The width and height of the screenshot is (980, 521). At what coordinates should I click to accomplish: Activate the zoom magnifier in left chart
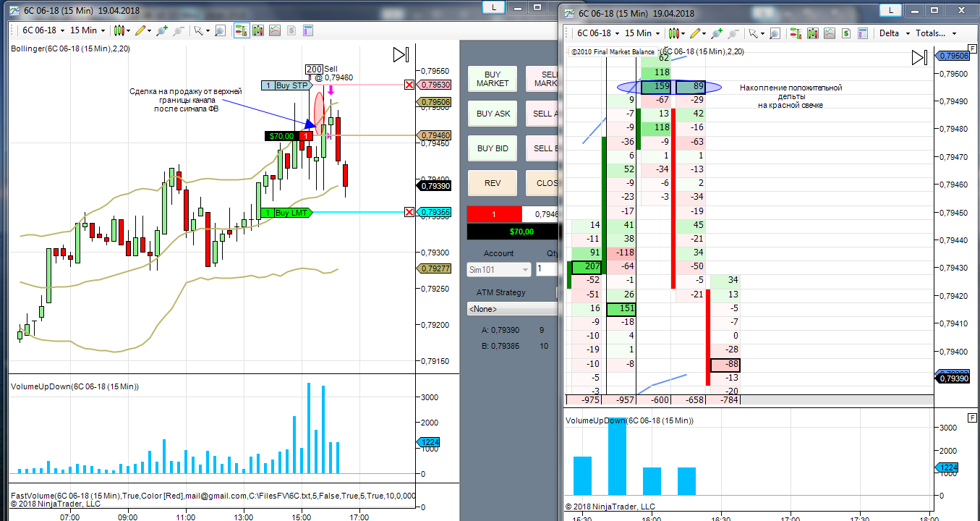pyautogui.click(x=220, y=30)
